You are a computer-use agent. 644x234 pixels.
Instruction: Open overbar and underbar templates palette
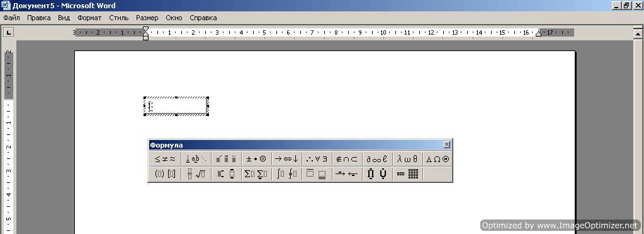click(317, 174)
